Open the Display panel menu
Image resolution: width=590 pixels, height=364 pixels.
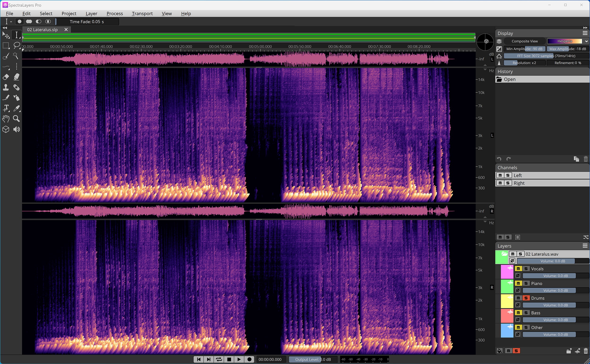click(585, 33)
